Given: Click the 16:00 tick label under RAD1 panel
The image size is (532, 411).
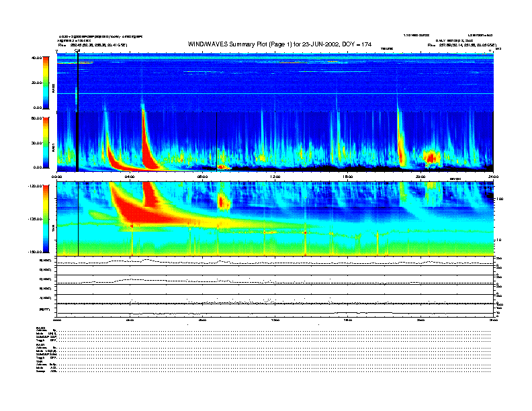Looking at the screenshot, I should point(348,177).
